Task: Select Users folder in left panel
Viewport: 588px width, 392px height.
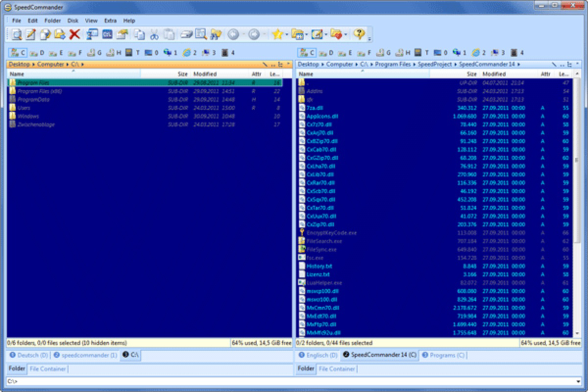Action: [x=145, y=108]
